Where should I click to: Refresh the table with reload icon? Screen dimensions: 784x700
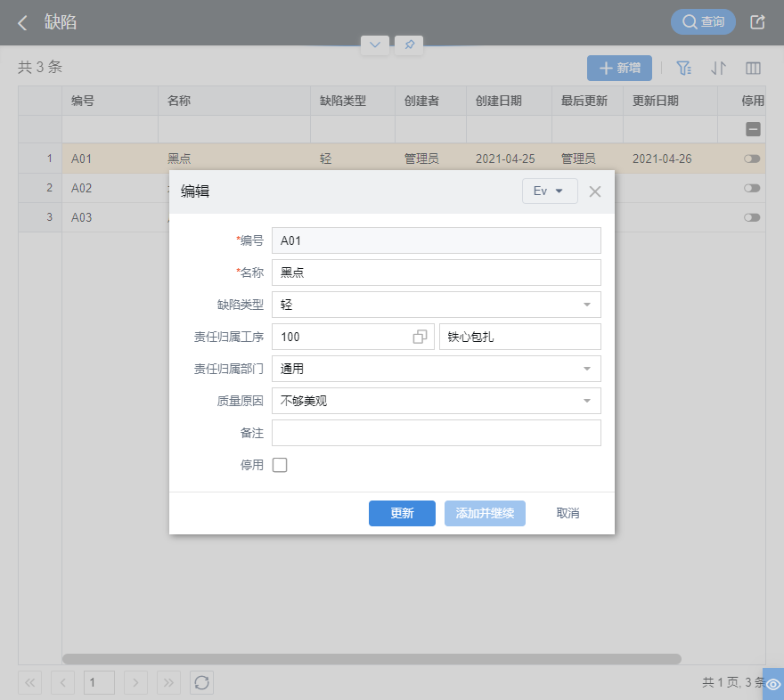point(201,682)
